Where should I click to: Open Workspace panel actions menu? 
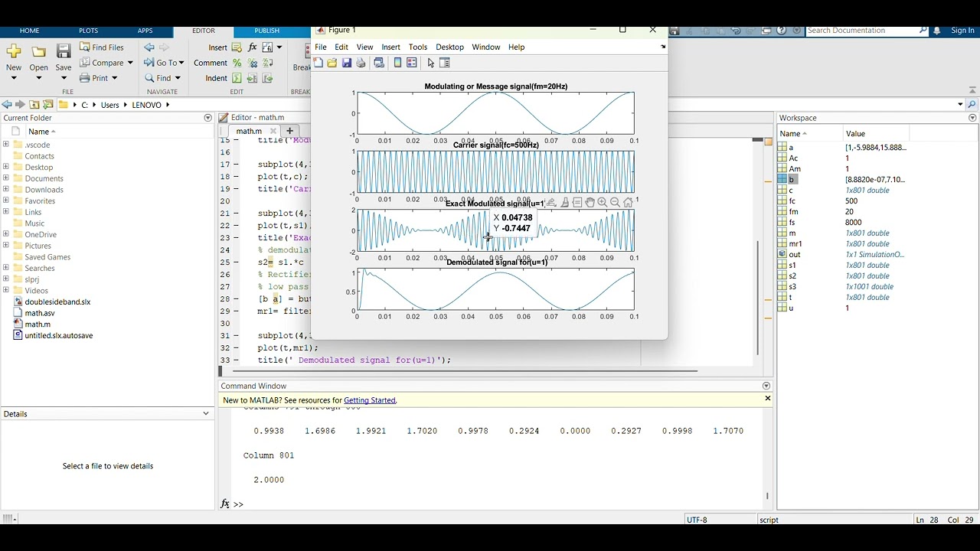pos(972,118)
